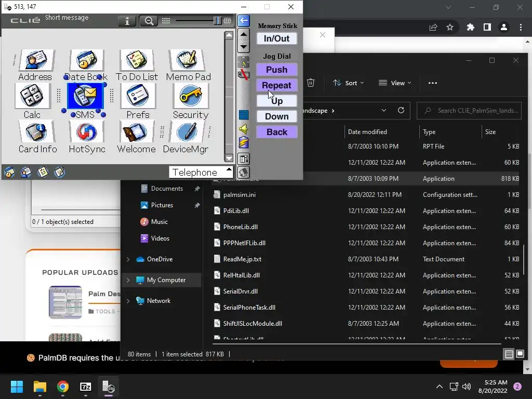The width and height of the screenshot is (532, 399).
Task: Expand the My Computer tree node
Action: (x=128, y=280)
